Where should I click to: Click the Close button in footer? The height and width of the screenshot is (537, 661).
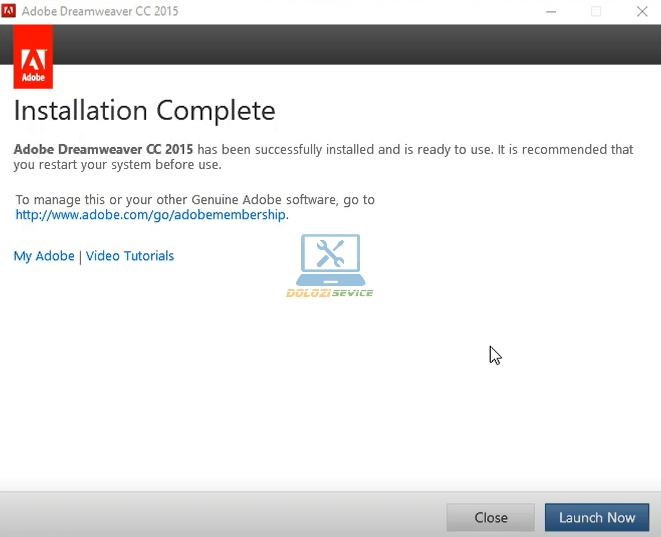(x=491, y=517)
